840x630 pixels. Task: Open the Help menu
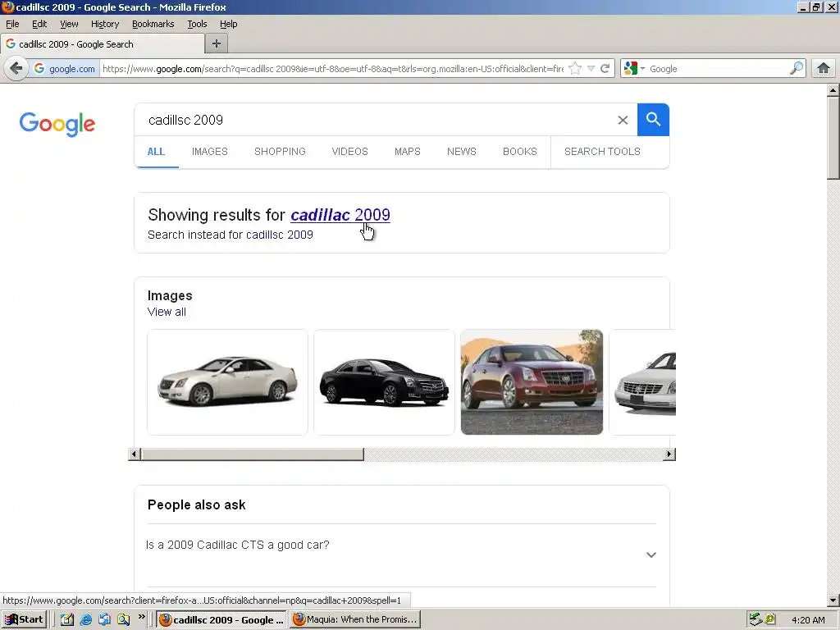(x=229, y=24)
